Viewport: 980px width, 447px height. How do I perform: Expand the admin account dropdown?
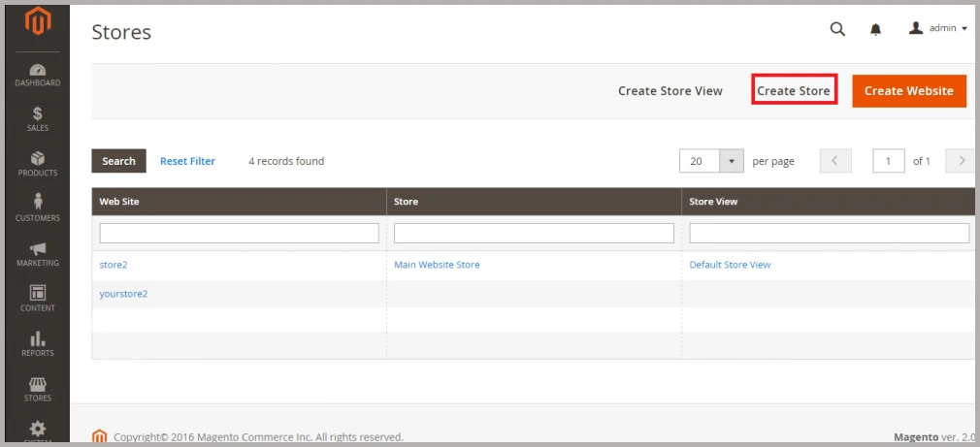[938, 29]
